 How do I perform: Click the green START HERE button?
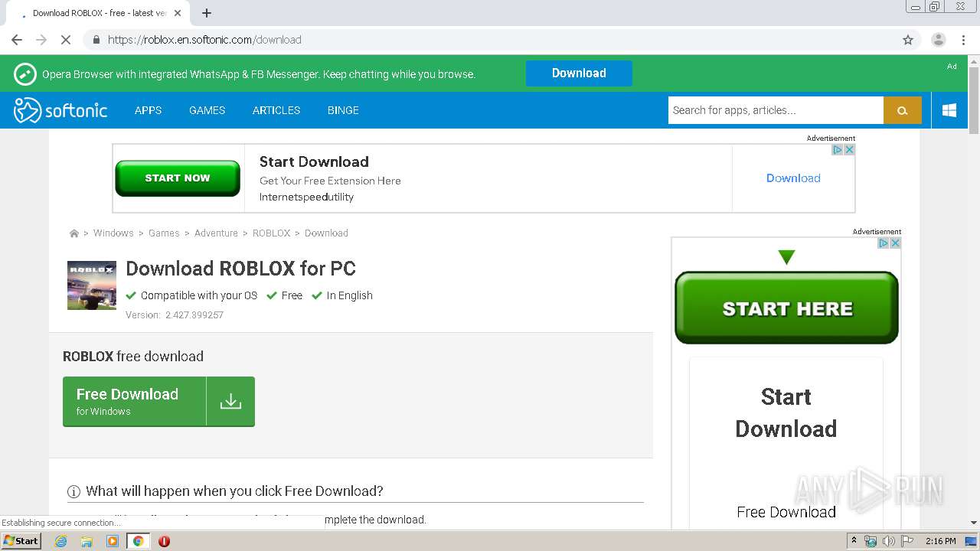[786, 308]
